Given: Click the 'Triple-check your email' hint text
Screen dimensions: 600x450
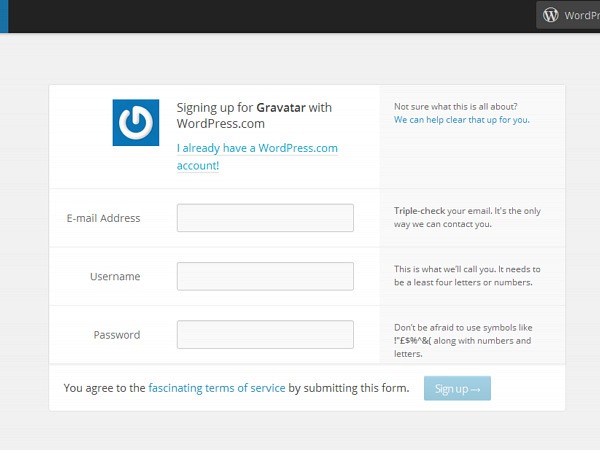Looking at the screenshot, I should point(467,217).
